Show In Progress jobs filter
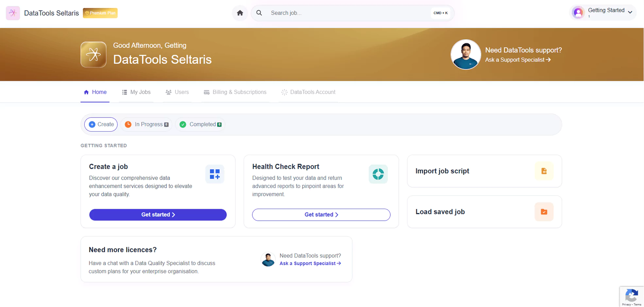This screenshot has height=307, width=644. coord(146,124)
